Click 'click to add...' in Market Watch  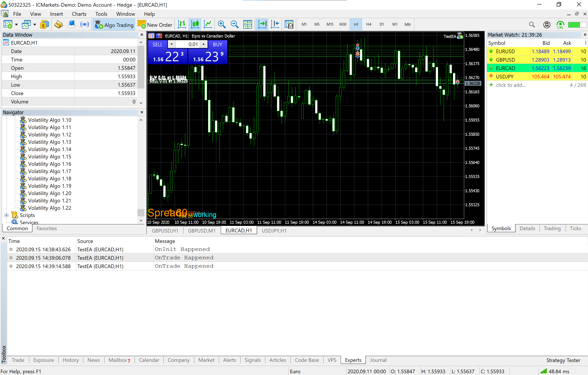pos(511,85)
